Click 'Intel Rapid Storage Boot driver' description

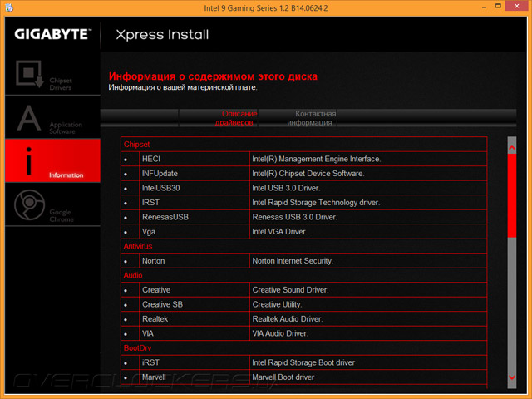[x=303, y=362]
